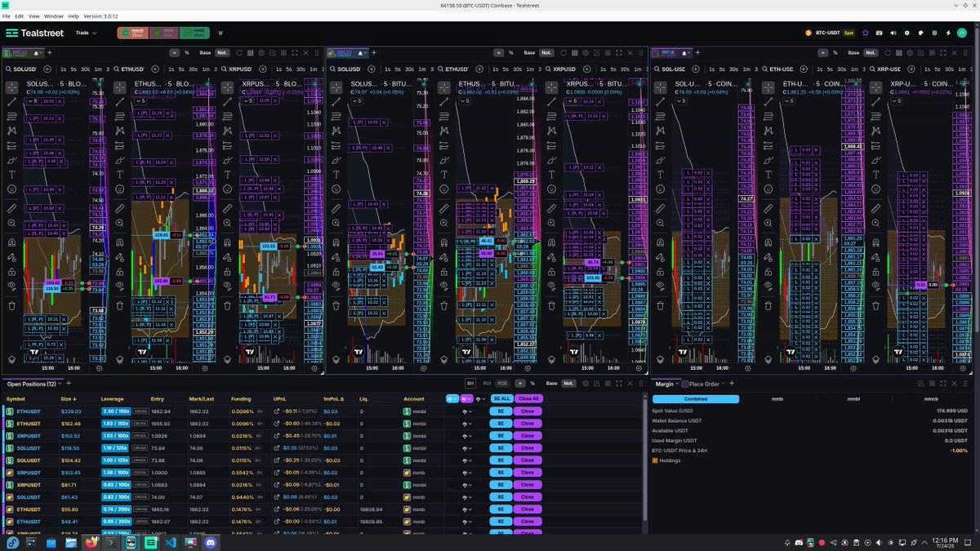This screenshot has width=980, height=551.
Task: Click the purple star favorites icon
Action: tap(866, 33)
